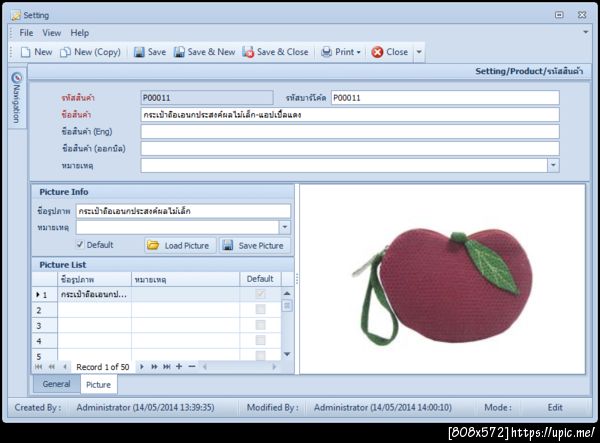Open the toolbar overflow arrow beside Close
Screen dimensions: 600x443
[x=419, y=52]
